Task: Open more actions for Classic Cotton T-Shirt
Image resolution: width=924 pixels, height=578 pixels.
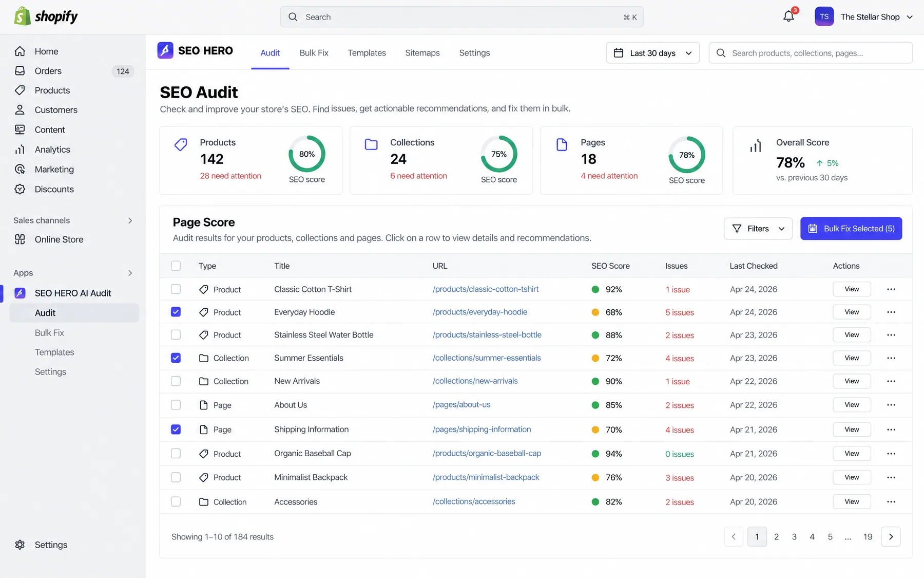Action: point(891,289)
